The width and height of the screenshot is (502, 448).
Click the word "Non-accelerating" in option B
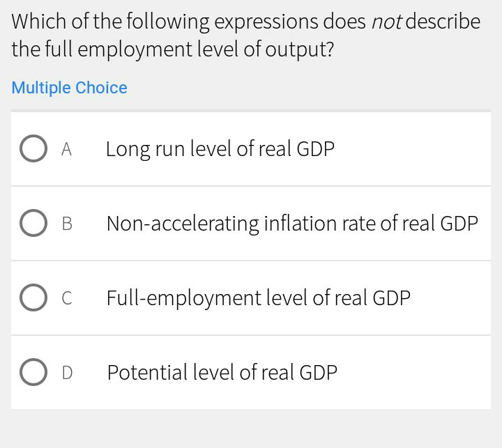[183, 224]
